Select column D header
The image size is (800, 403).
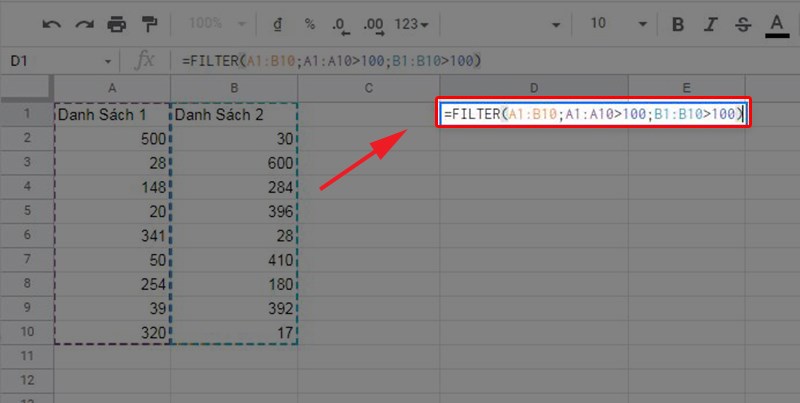pyautogui.click(x=534, y=88)
